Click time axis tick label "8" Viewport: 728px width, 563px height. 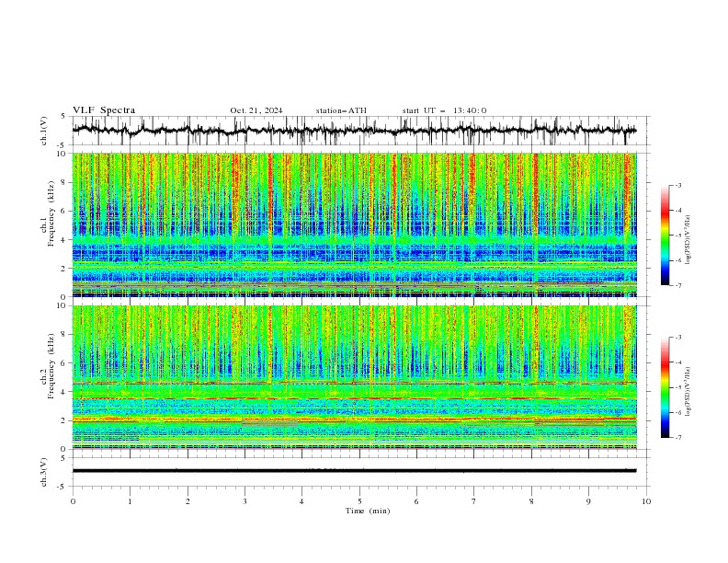pyautogui.click(x=531, y=501)
